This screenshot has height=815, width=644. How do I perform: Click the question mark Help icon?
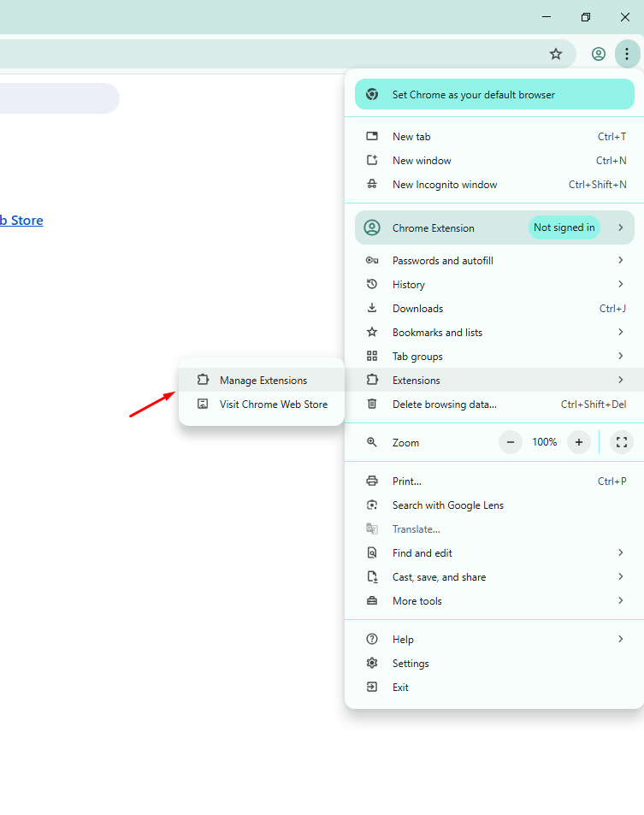pos(372,639)
